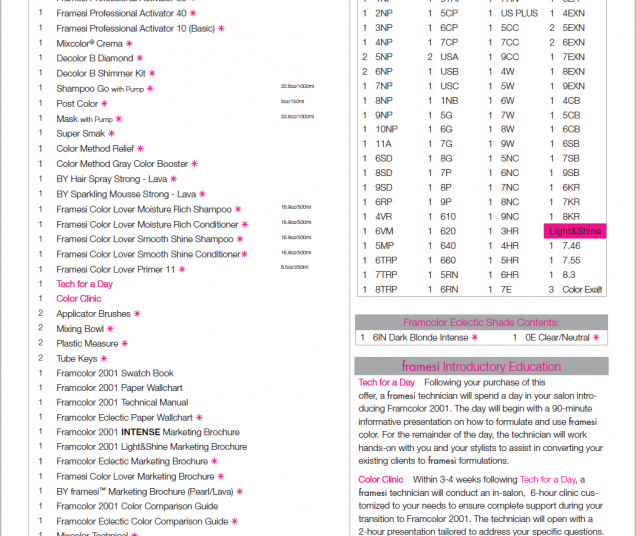Click the asterisk after 0E Clear/Neutral
The width and height of the screenshot is (636, 536).
596,338
